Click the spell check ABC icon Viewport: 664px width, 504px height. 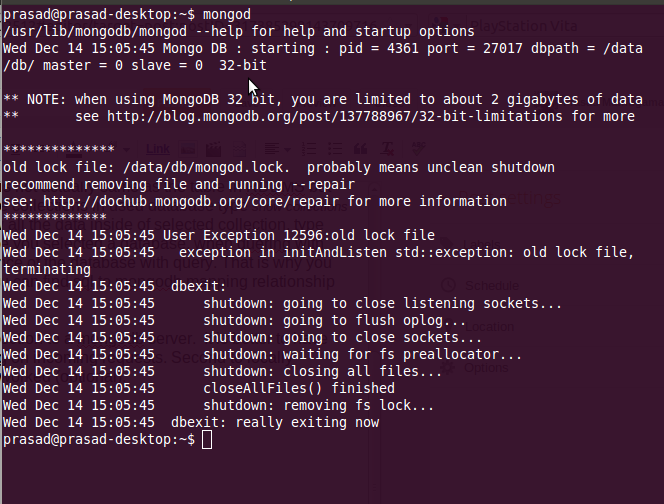point(418,149)
